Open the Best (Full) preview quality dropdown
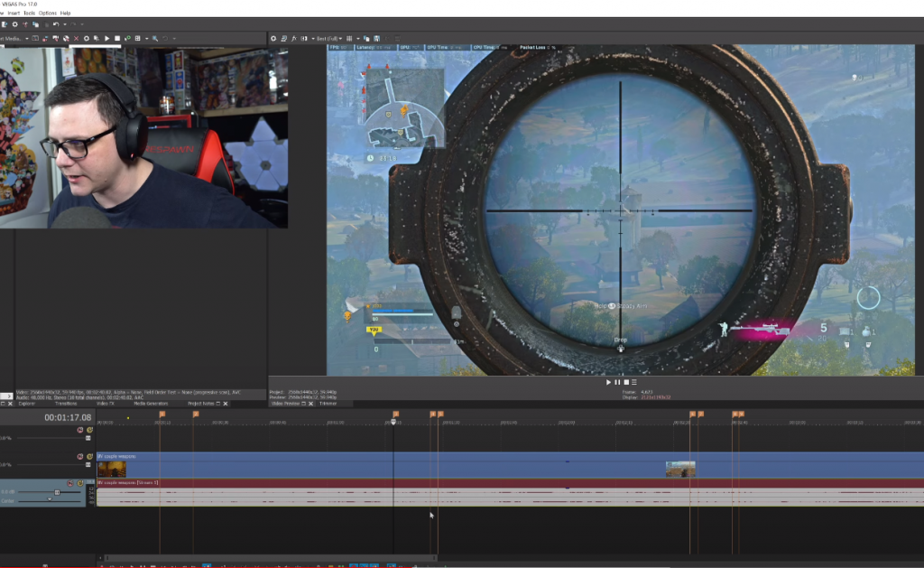This screenshot has width=924, height=568. point(329,38)
